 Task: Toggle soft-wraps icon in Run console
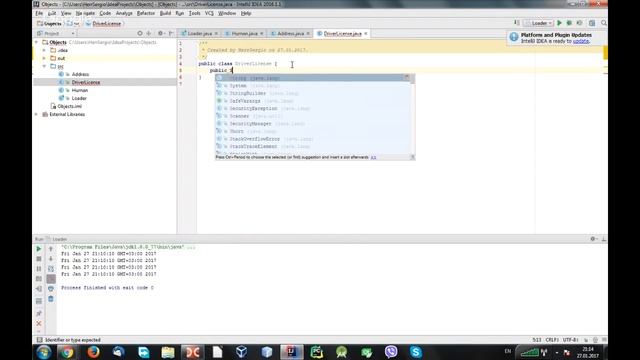51,269
